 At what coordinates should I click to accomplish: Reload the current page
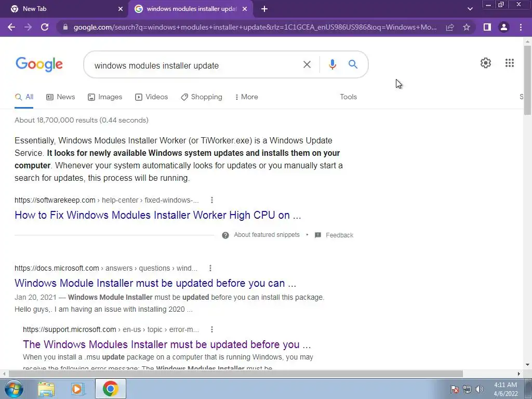point(45,27)
